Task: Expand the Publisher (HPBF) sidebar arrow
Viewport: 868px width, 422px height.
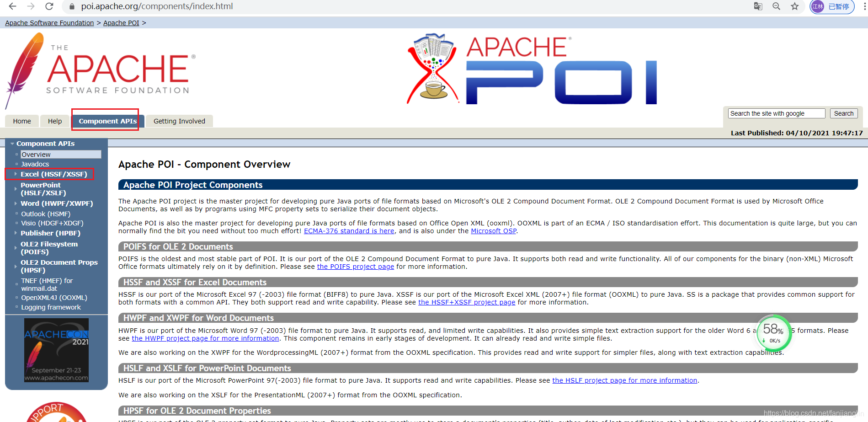Action: (x=16, y=233)
